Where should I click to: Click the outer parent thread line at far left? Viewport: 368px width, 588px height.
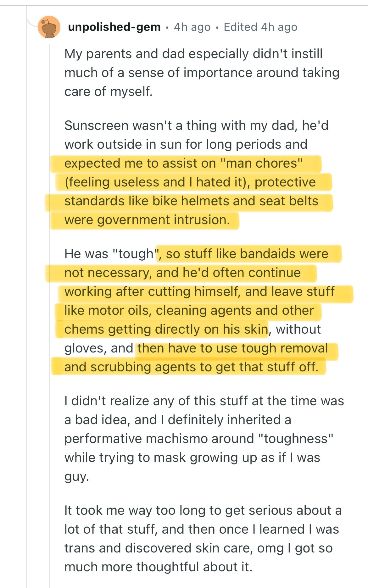point(27,314)
